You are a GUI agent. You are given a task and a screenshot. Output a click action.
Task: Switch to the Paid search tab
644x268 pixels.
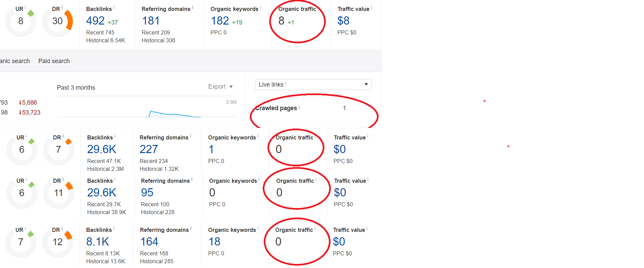click(x=54, y=61)
